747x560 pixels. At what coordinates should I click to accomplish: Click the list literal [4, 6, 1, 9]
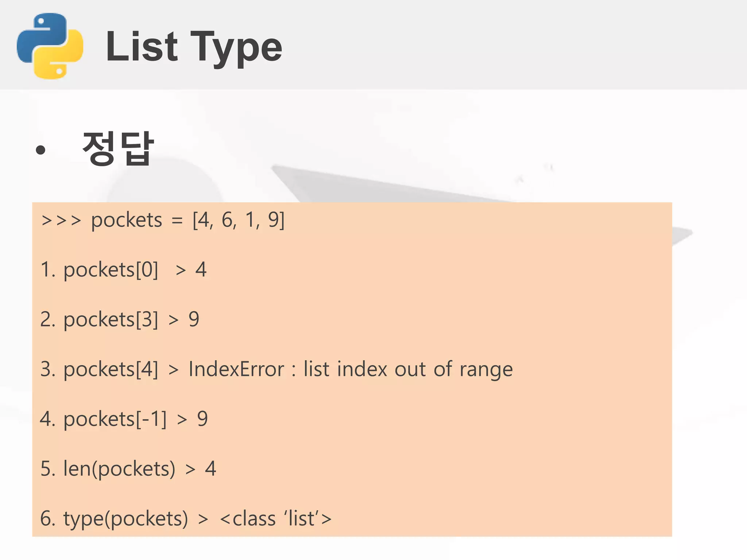pos(239,220)
